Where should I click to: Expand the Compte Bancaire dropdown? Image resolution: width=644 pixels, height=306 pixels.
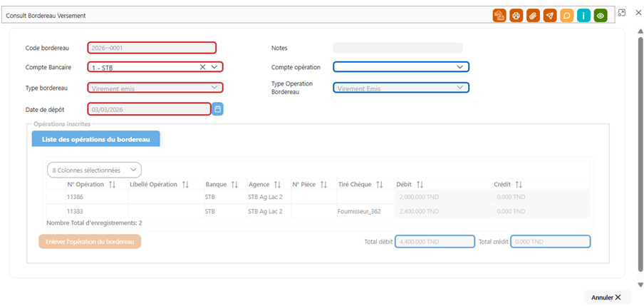tap(214, 66)
